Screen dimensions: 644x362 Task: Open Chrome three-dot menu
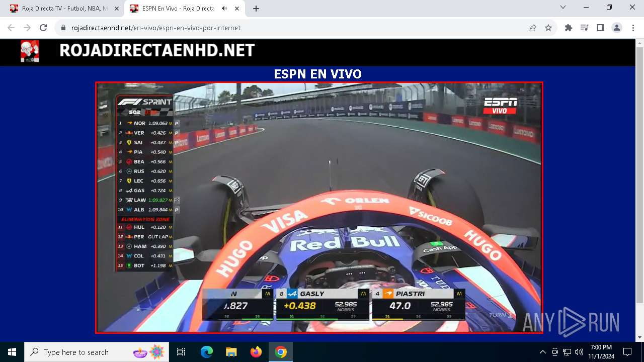coord(633,28)
